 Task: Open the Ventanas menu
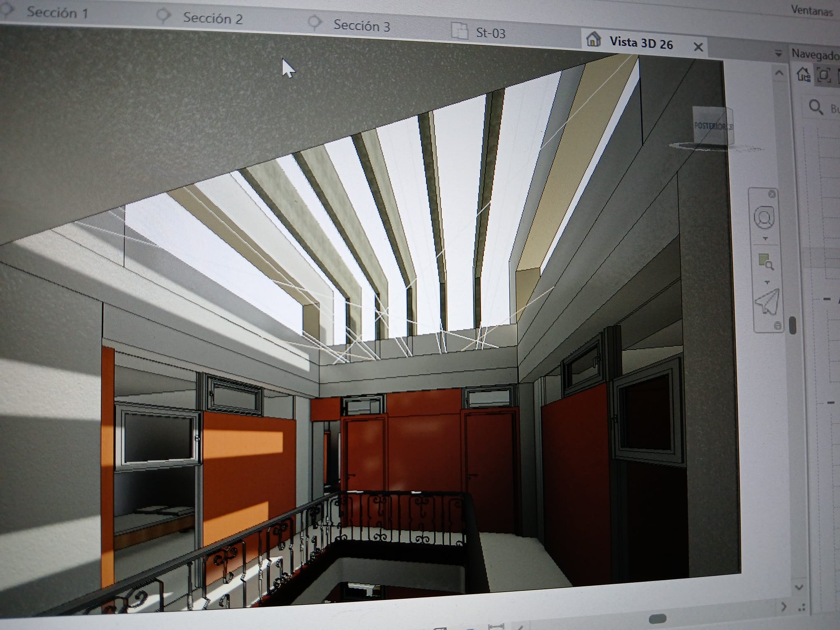pos(811,10)
